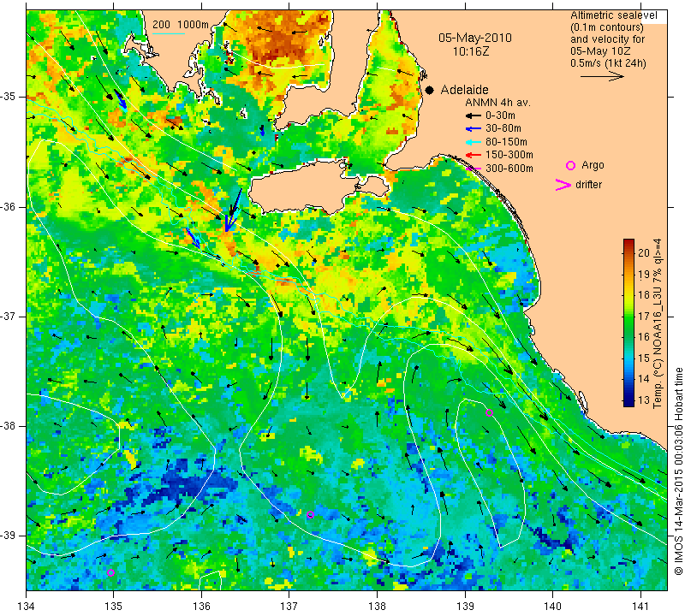Click the Argo float marker near 139.3°E 37.9°S

(489, 413)
